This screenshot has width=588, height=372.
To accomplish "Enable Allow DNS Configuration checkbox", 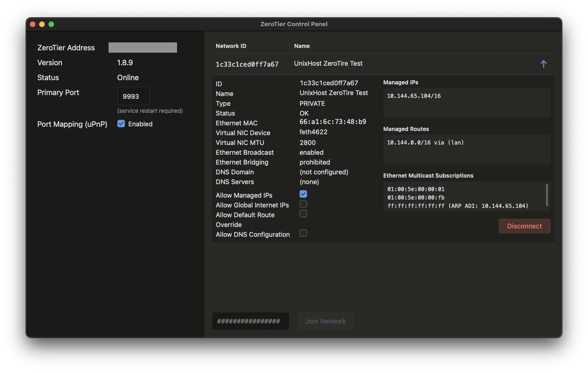I will [303, 233].
